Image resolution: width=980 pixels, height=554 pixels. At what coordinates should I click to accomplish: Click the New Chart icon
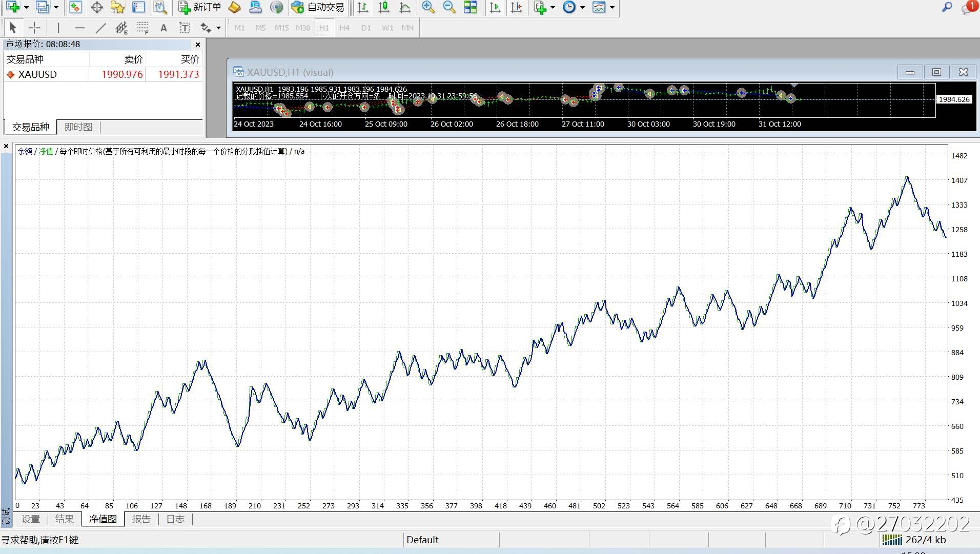13,7
